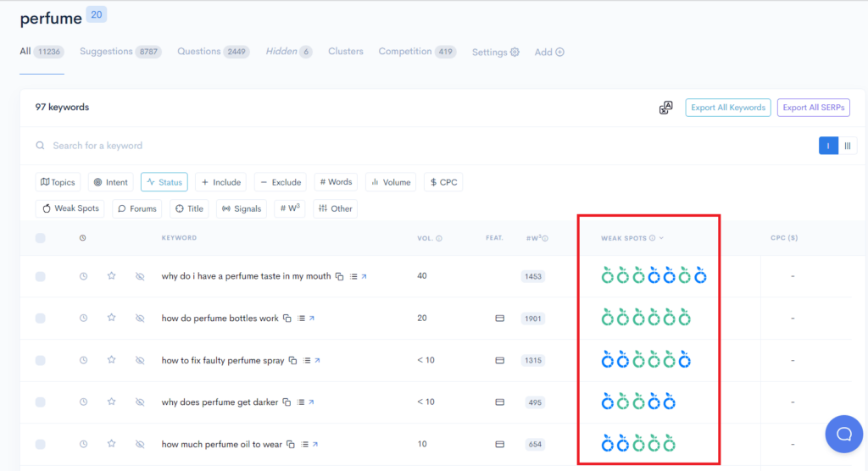
Task: Check the box for 'why do i have a perfume taste'
Action: 41,276
